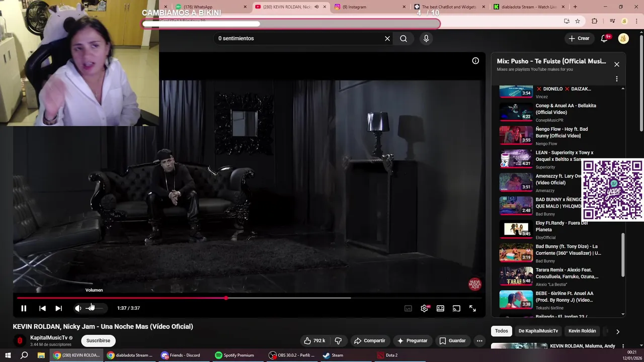Adjust the volume slider
The height and width of the screenshot is (362, 644).
click(95, 308)
